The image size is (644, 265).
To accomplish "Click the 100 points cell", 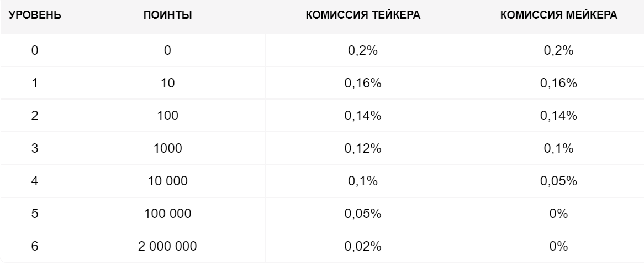I will pyautogui.click(x=167, y=115).
